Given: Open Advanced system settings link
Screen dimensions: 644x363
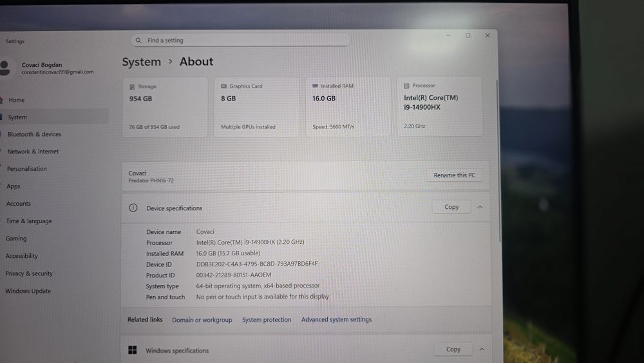Looking at the screenshot, I should [x=336, y=319].
